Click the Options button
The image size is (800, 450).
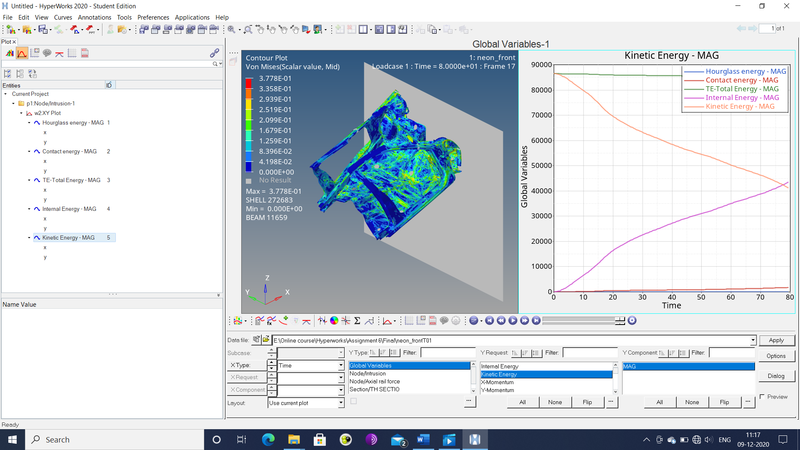[776, 356]
